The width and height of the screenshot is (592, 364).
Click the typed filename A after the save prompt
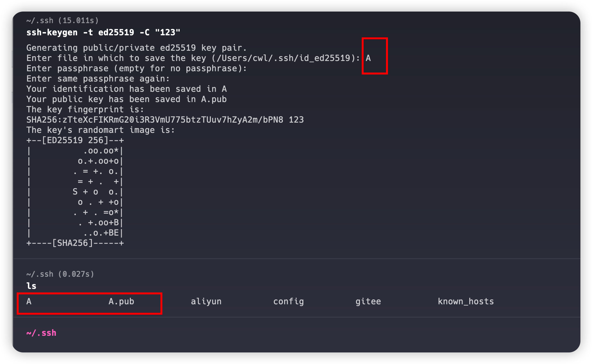(368, 58)
